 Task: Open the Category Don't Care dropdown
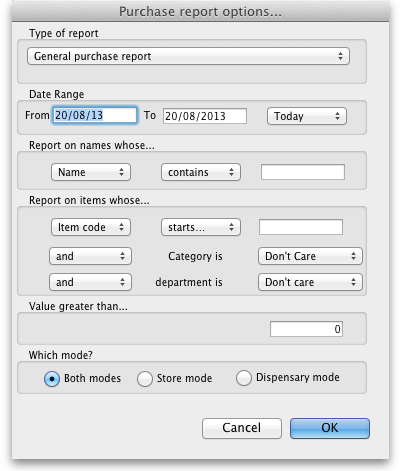point(310,256)
